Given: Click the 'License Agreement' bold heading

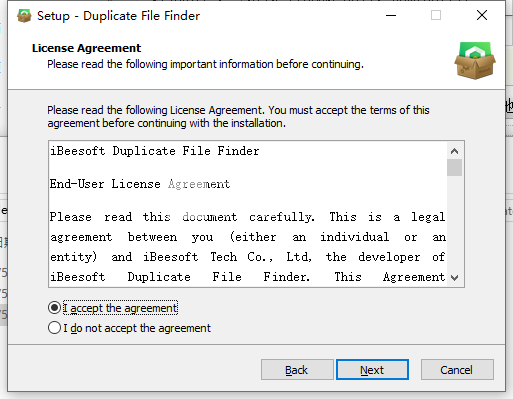Looking at the screenshot, I should click(x=86, y=48).
